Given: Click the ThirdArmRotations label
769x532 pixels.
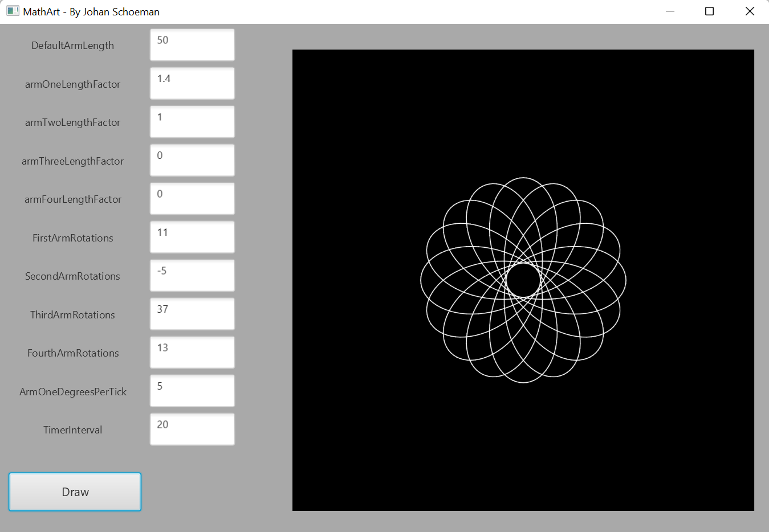Looking at the screenshot, I should click(72, 315).
